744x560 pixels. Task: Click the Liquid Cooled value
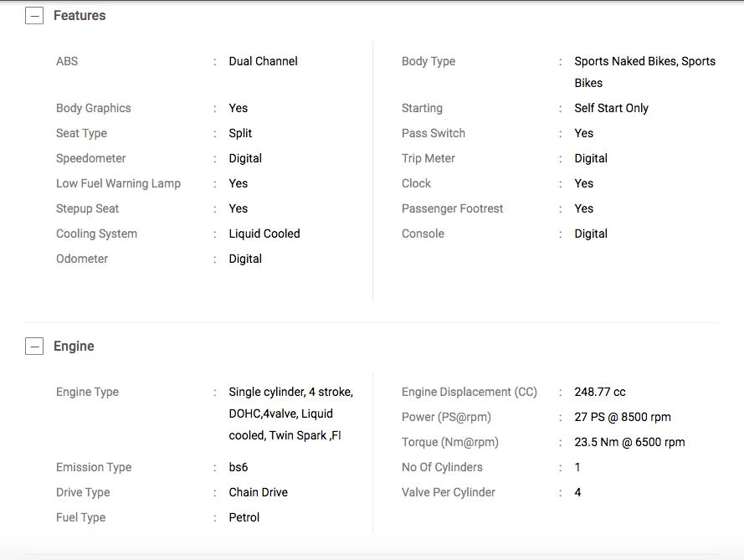click(x=264, y=234)
